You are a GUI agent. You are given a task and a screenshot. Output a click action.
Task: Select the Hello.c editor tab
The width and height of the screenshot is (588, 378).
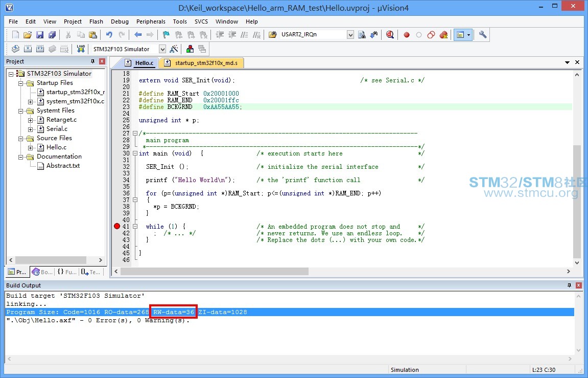click(x=139, y=63)
